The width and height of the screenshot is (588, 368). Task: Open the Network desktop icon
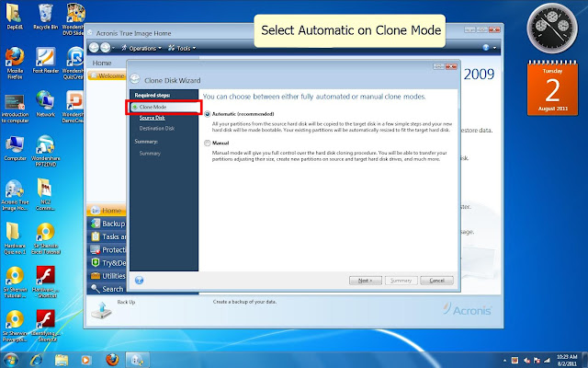45,104
